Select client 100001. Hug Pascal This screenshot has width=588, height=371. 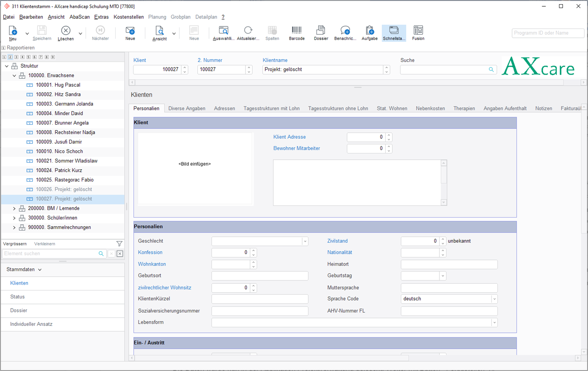[58, 85]
